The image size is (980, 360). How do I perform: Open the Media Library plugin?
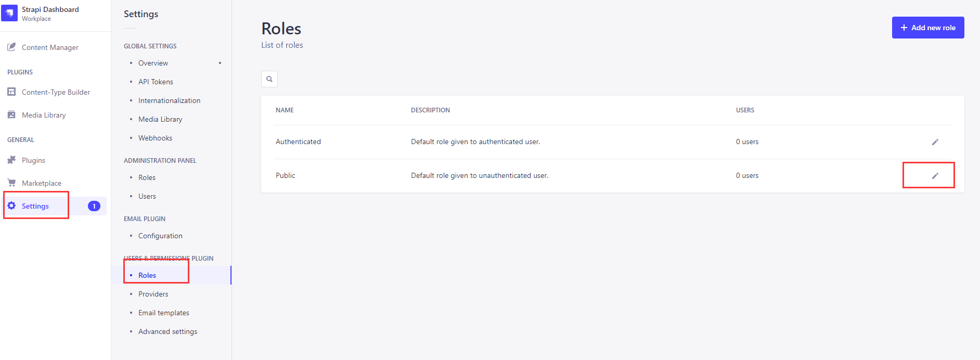coord(43,114)
